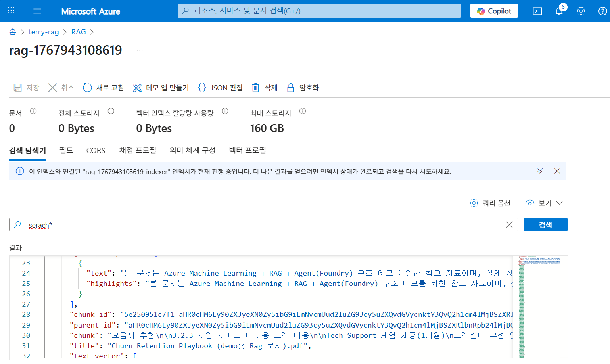
Task: Show info for 최대 스토리지
Action: coord(303,111)
